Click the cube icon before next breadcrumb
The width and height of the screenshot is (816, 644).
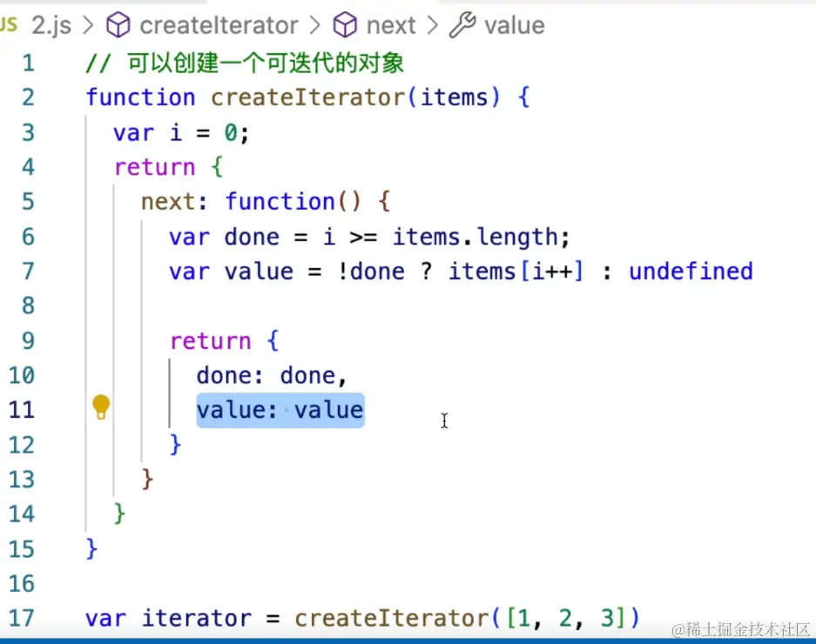[x=345, y=25]
